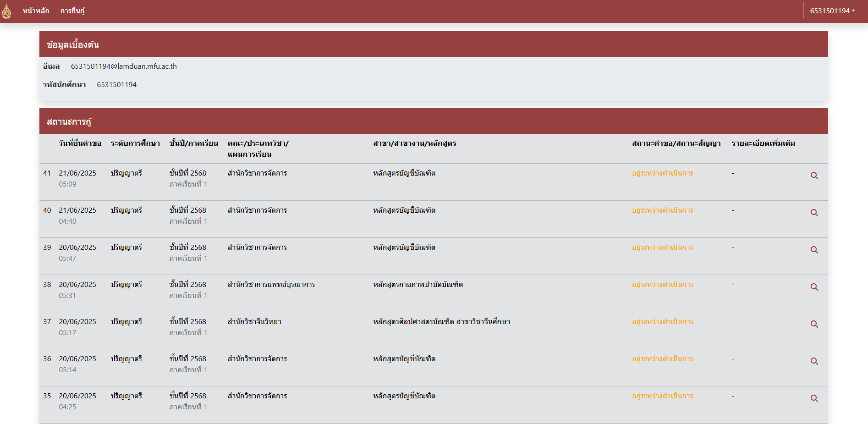Select the magnifying glass on row 39
Viewport: 868px width, 424px height.
coord(814,250)
